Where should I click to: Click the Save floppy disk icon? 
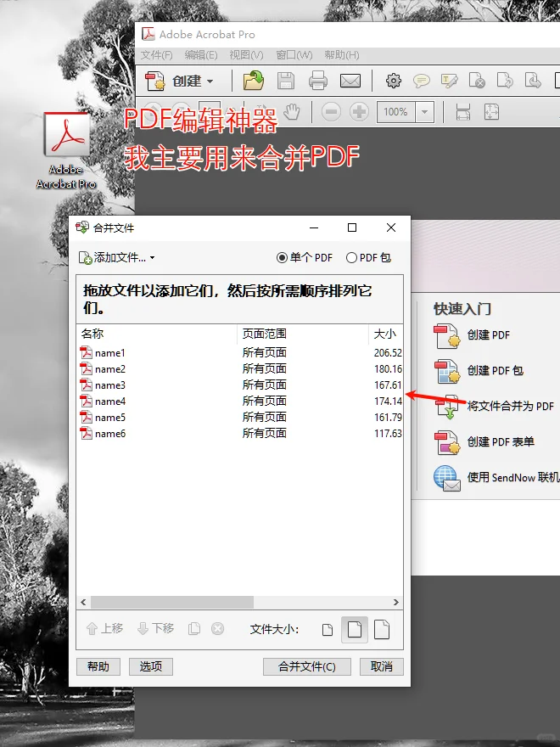pyautogui.click(x=286, y=81)
